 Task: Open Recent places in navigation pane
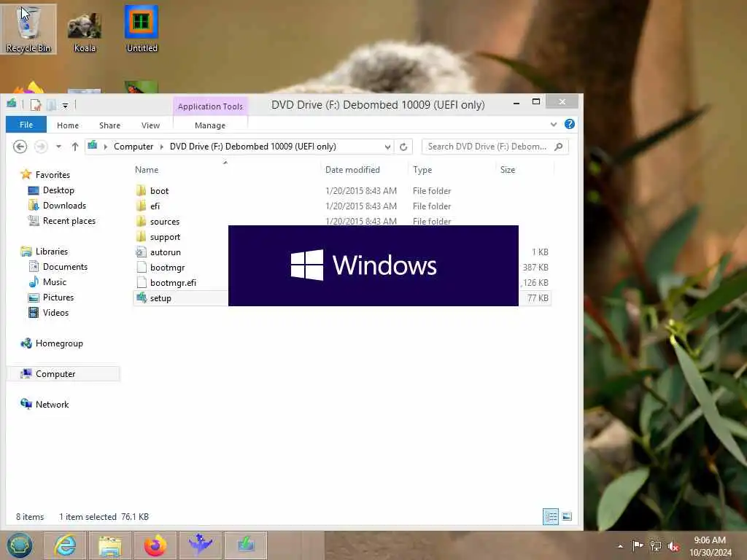point(69,220)
